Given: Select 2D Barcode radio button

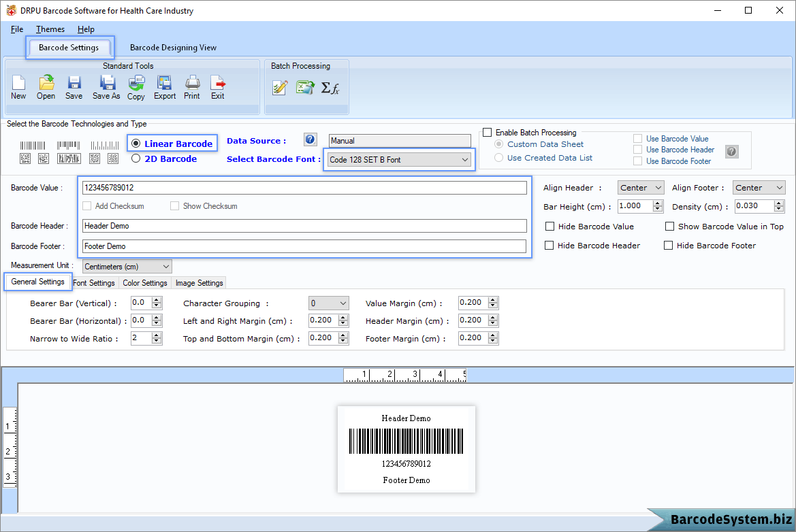Looking at the screenshot, I should point(136,159).
